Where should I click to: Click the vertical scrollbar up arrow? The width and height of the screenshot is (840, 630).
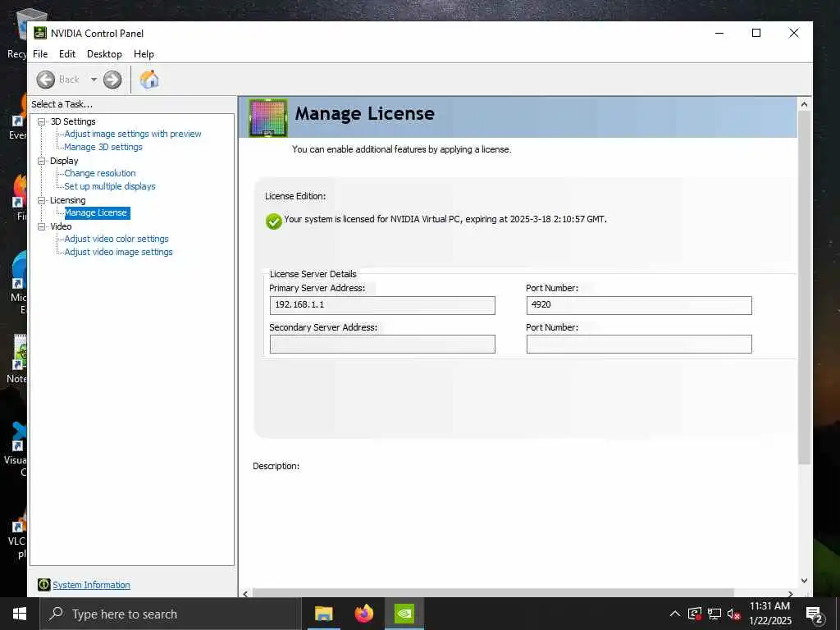click(804, 104)
